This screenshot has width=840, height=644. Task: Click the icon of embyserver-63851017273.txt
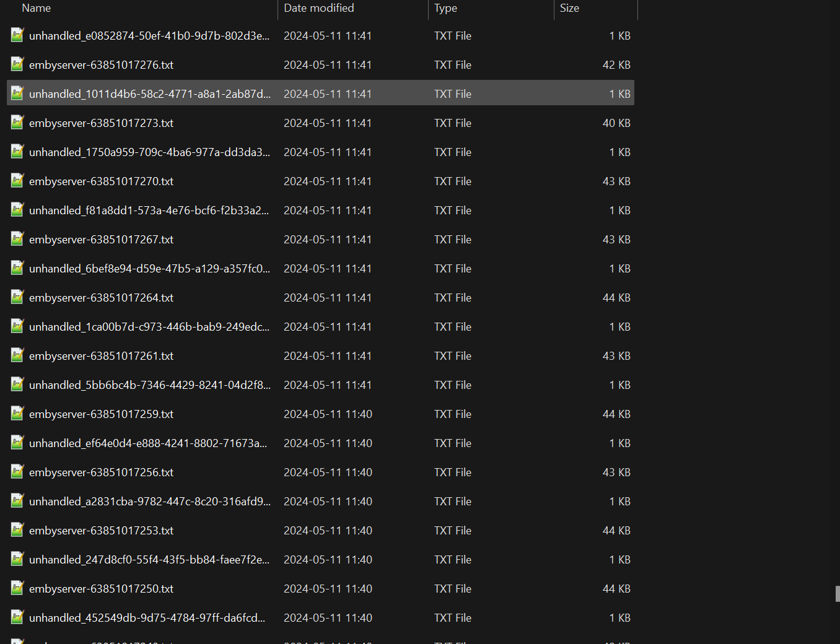(x=17, y=122)
